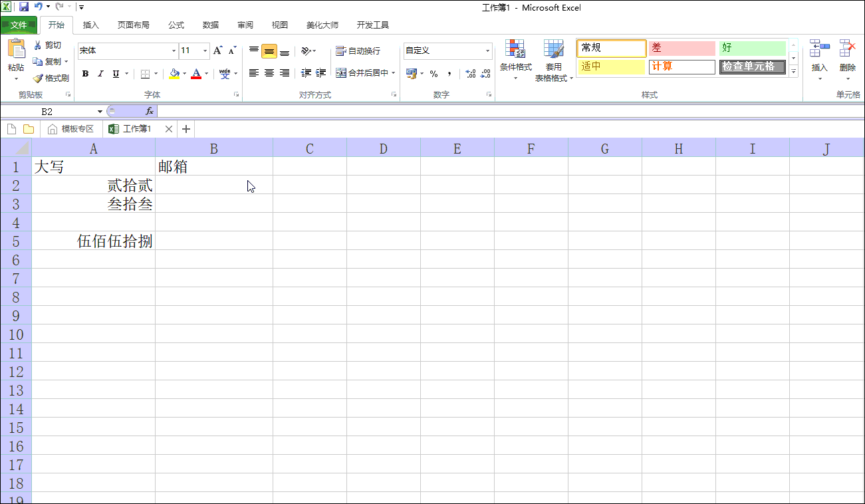Apply comma style number format

(x=449, y=74)
